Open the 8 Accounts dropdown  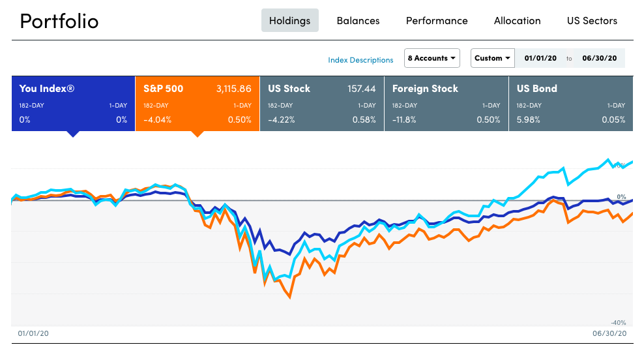pyautogui.click(x=432, y=58)
